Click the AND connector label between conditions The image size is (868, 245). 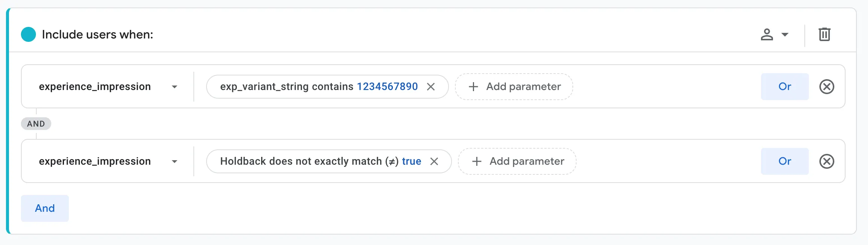tap(36, 124)
